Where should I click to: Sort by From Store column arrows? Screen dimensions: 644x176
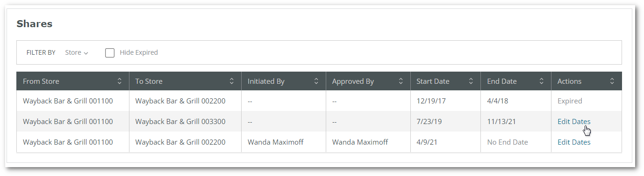[119, 81]
